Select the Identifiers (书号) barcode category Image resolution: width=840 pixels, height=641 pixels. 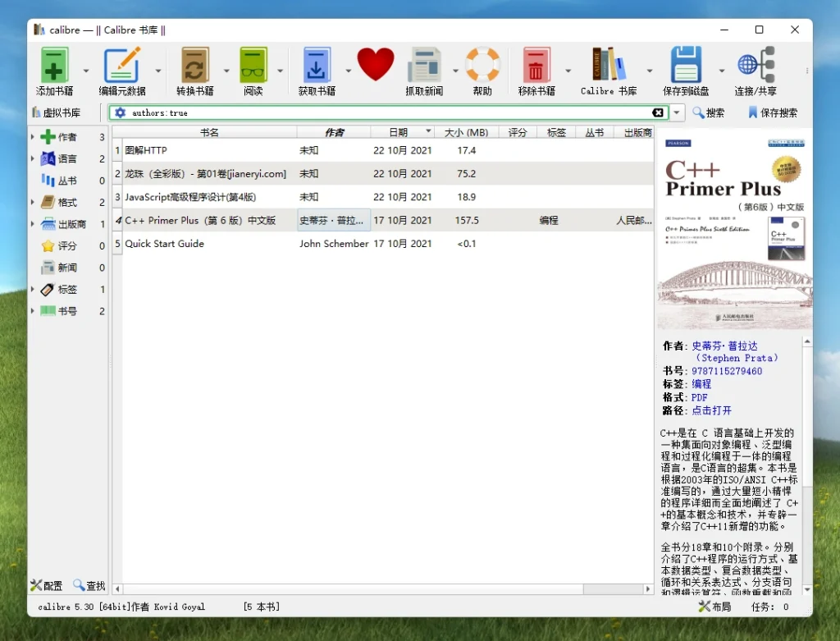[48, 311]
